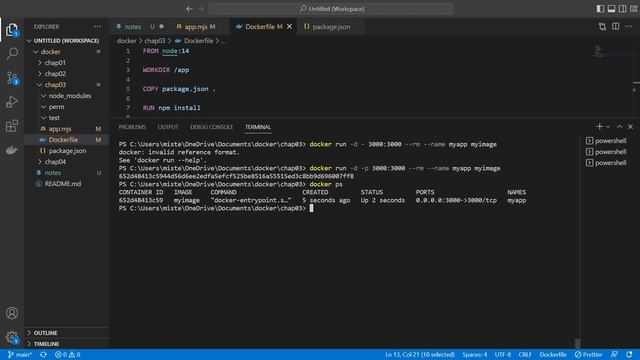
Task: Open the Problems panel tab
Action: pos(132,127)
